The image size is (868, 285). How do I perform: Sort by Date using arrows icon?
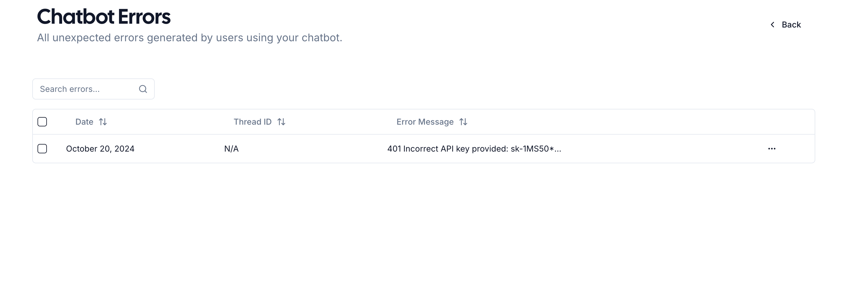[103, 122]
